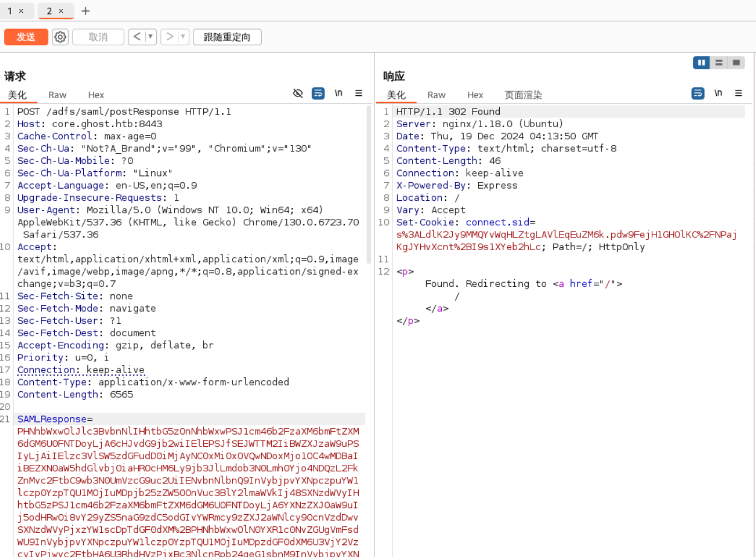Image resolution: width=756 pixels, height=557 pixels.
Task: Switch to the combined tabbed layout view
Action: click(736, 63)
